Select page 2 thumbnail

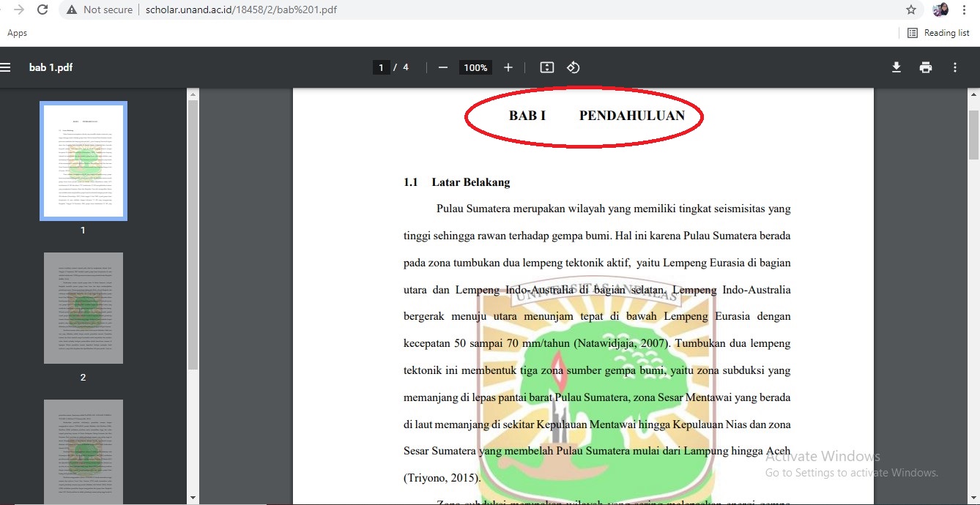tap(83, 308)
